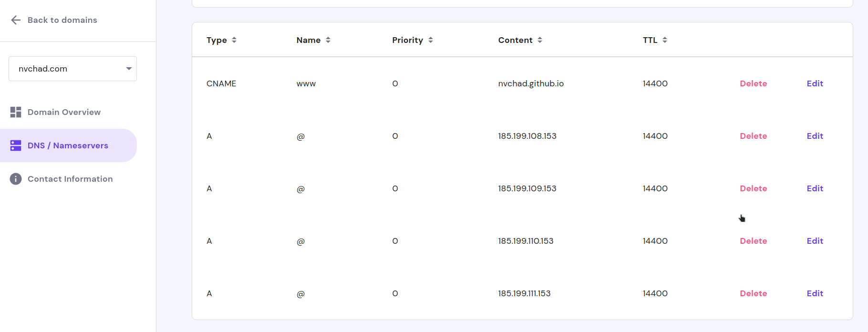
Task: Delete the CNAME record for www
Action: click(x=753, y=83)
